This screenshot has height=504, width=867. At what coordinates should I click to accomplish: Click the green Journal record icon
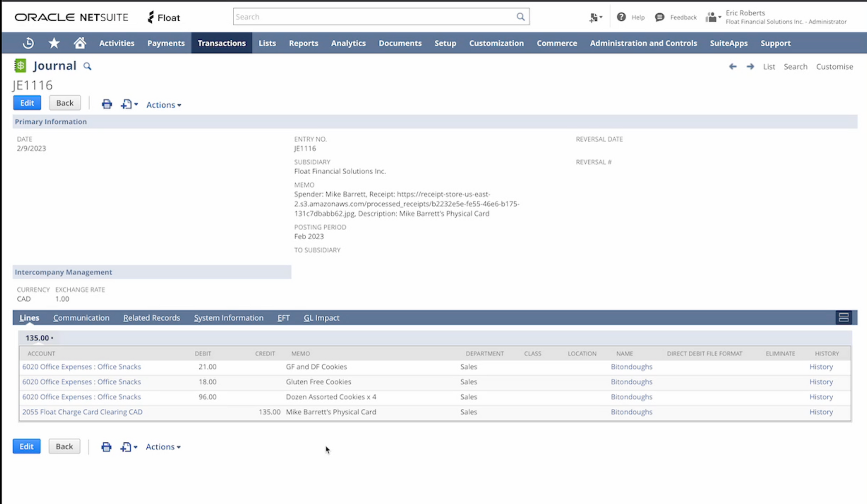pyautogui.click(x=20, y=65)
